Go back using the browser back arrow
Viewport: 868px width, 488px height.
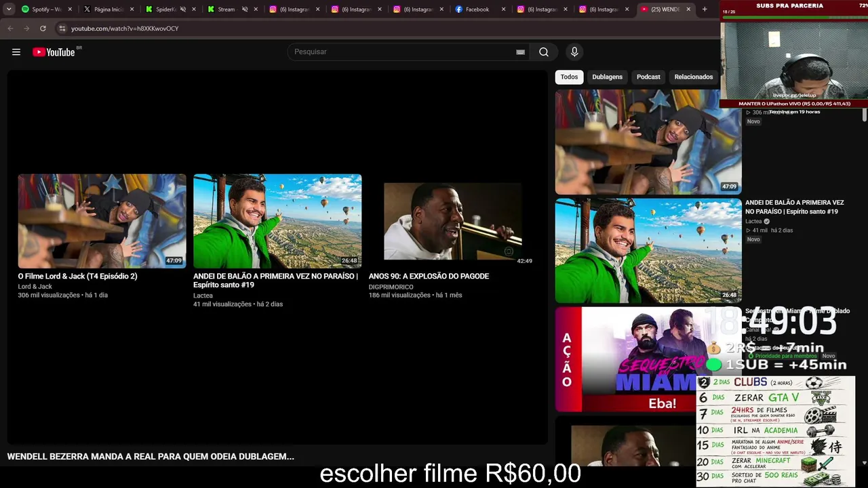coord(10,28)
